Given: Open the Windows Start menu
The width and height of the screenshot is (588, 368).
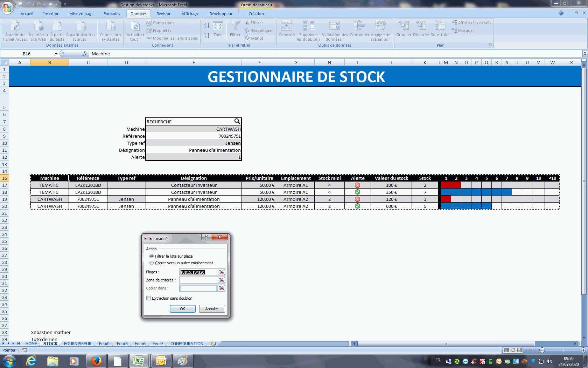Looking at the screenshot, I should pos(9,361).
